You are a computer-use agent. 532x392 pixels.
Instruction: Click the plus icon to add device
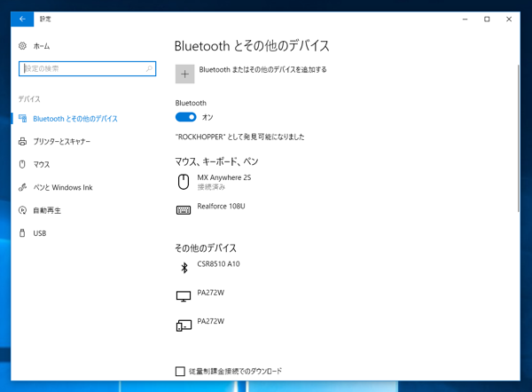[x=185, y=74]
